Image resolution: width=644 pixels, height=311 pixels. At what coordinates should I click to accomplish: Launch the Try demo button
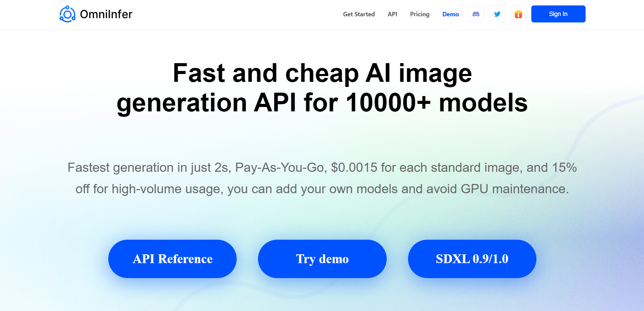click(x=322, y=259)
